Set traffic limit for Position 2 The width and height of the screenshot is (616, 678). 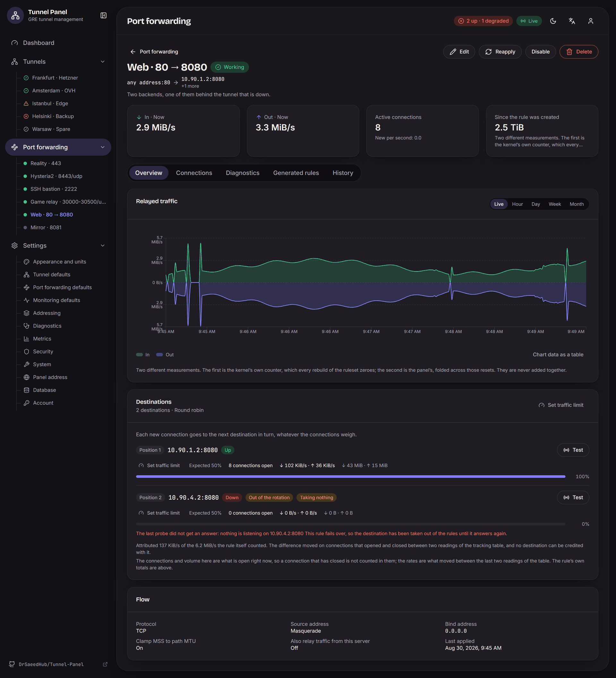[159, 513]
